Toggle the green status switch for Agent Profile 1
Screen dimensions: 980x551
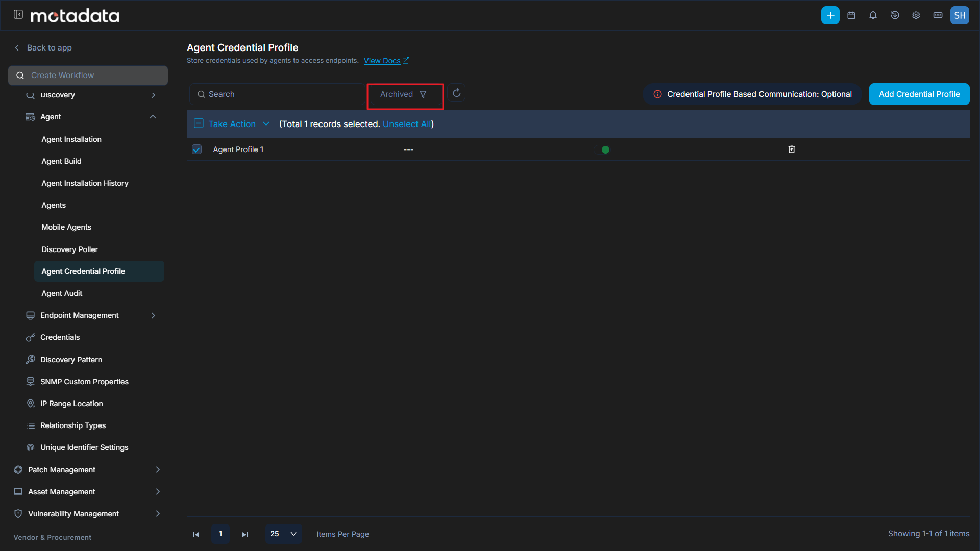(602, 149)
